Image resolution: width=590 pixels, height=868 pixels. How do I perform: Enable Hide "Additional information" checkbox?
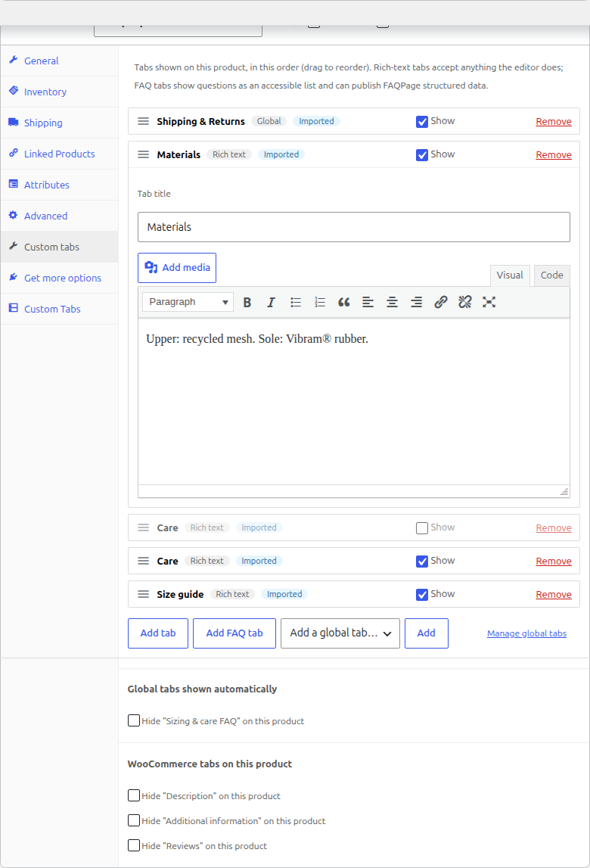click(134, 820)
